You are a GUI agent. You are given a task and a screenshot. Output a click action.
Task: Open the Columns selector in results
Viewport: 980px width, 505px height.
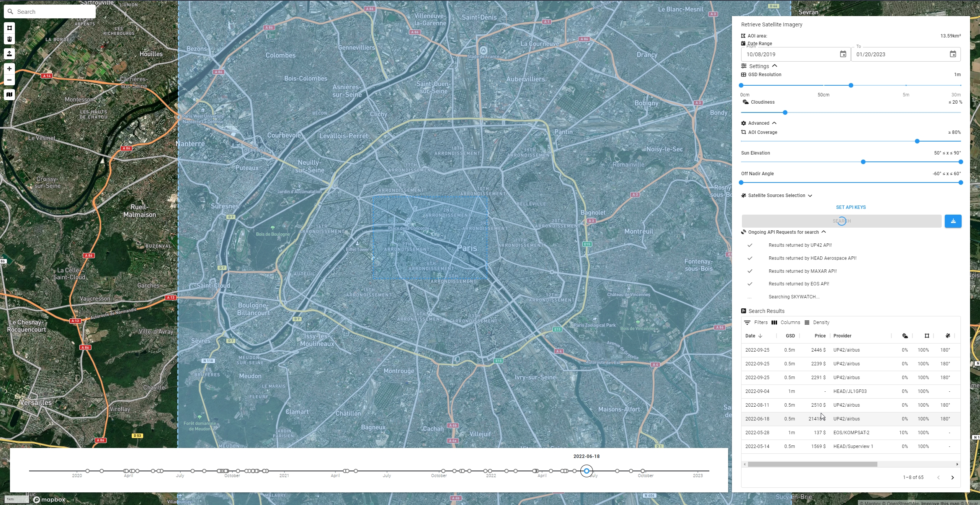pyautogui.click(x=786, y=323)
